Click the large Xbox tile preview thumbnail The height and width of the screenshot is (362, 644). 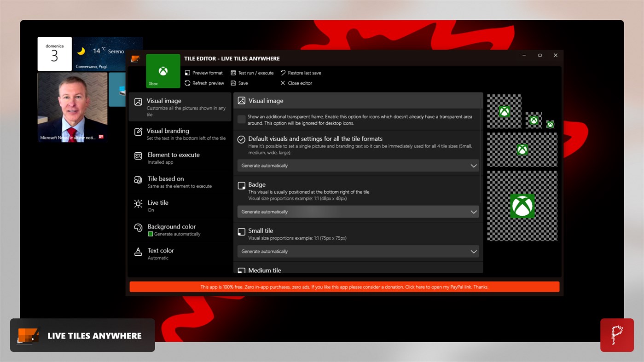click(522, 206)
